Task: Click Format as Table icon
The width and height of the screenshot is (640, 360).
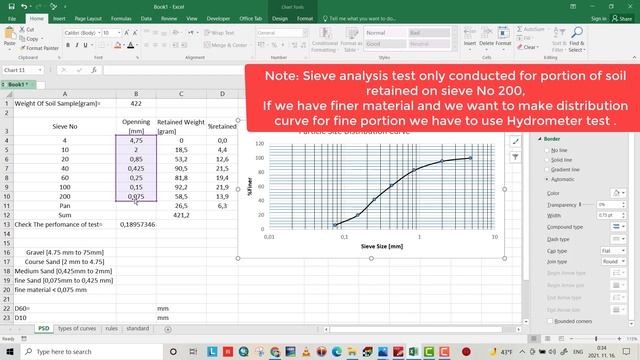Action: click(x=351, y=33)
